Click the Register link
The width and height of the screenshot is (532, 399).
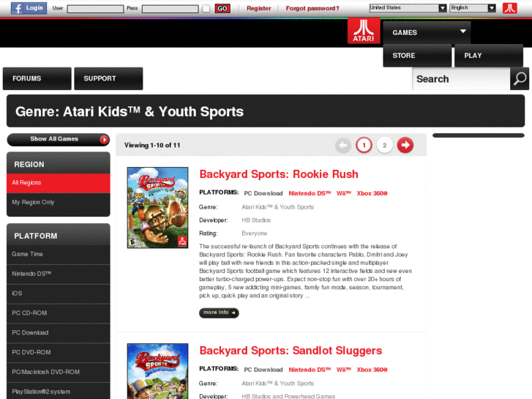point(258,8)
